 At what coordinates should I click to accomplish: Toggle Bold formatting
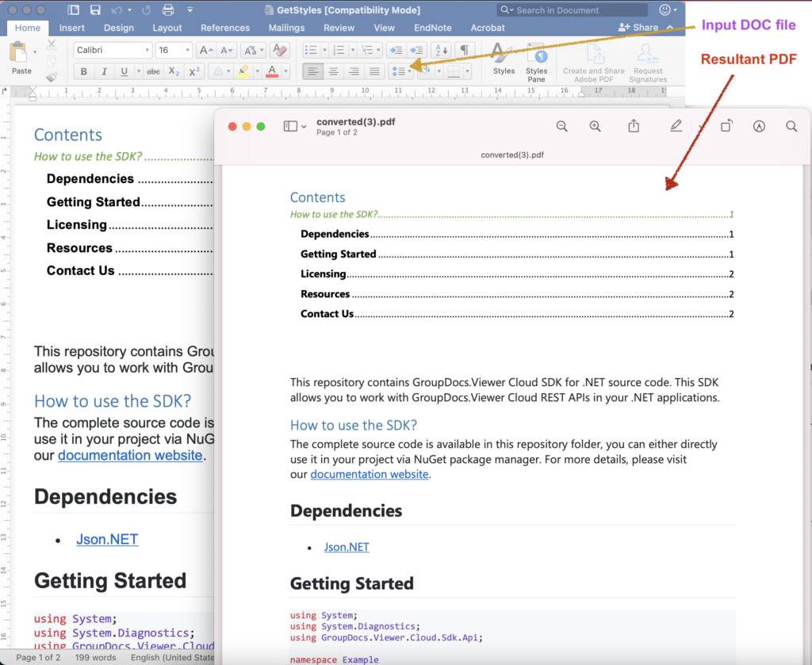click(84, 71)
